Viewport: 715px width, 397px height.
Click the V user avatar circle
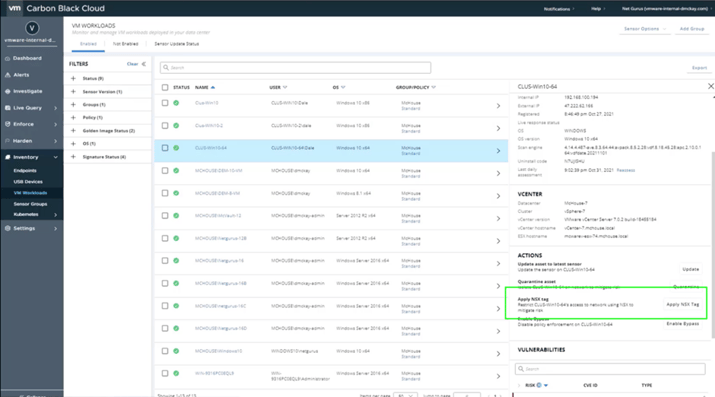[x=31, y=28]
